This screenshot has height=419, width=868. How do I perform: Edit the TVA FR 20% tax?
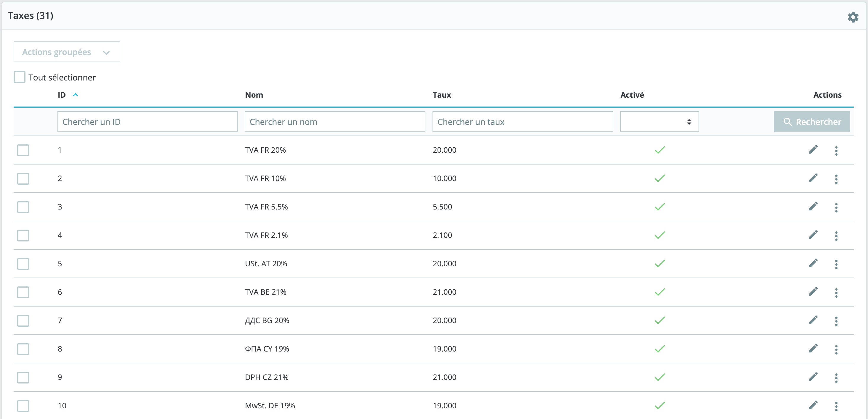click(x=813, y=150)
